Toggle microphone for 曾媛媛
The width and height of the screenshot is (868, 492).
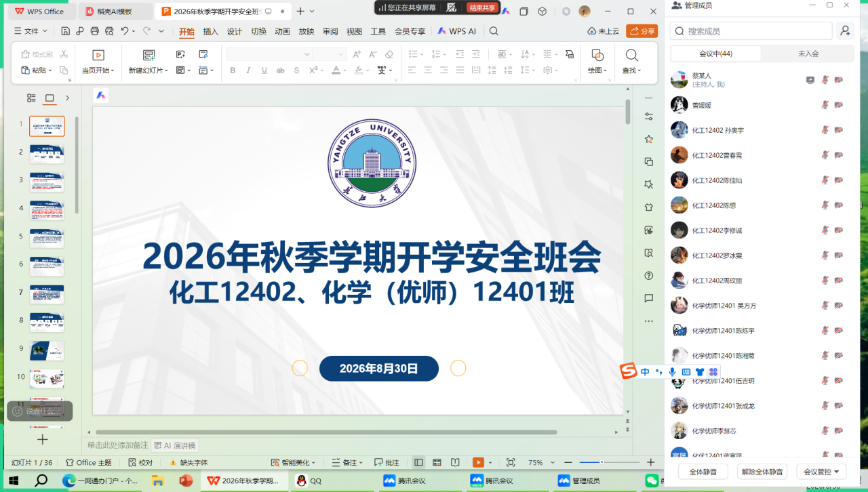pos(825,105)
